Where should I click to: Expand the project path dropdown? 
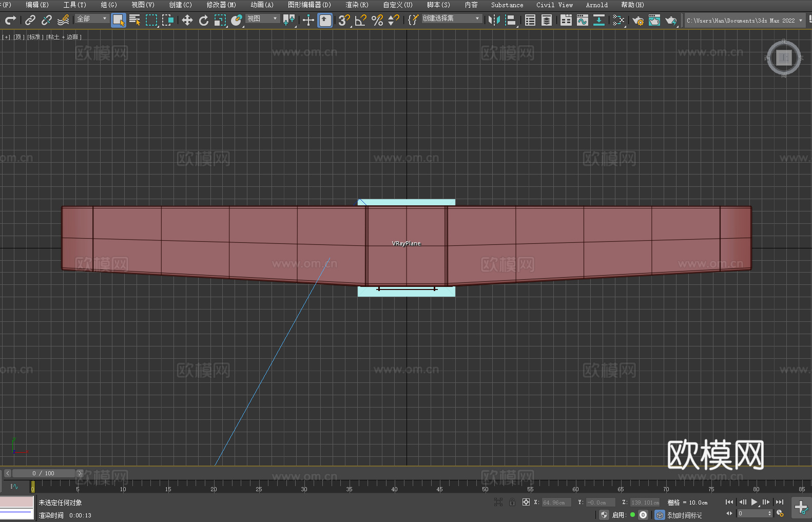point(800,21)
